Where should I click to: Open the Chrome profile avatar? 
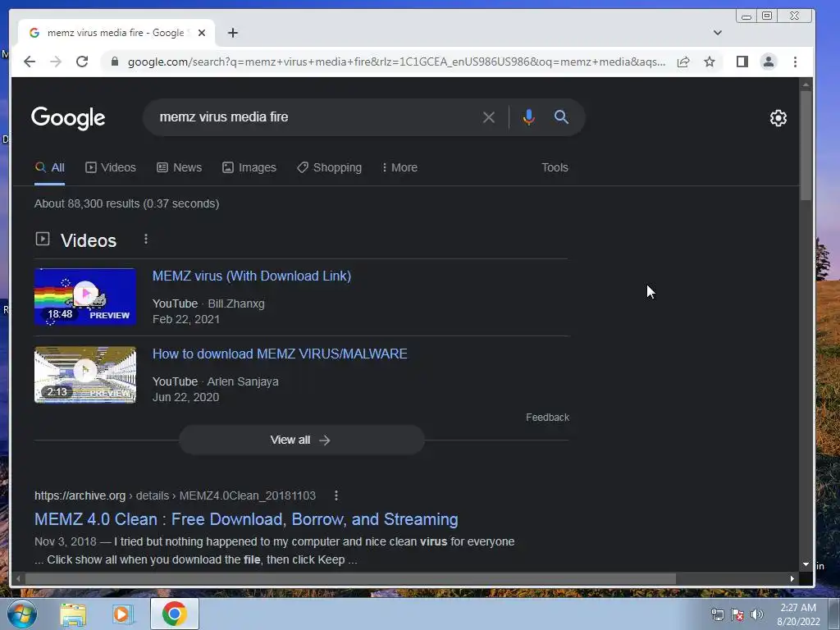coord(768,62)
